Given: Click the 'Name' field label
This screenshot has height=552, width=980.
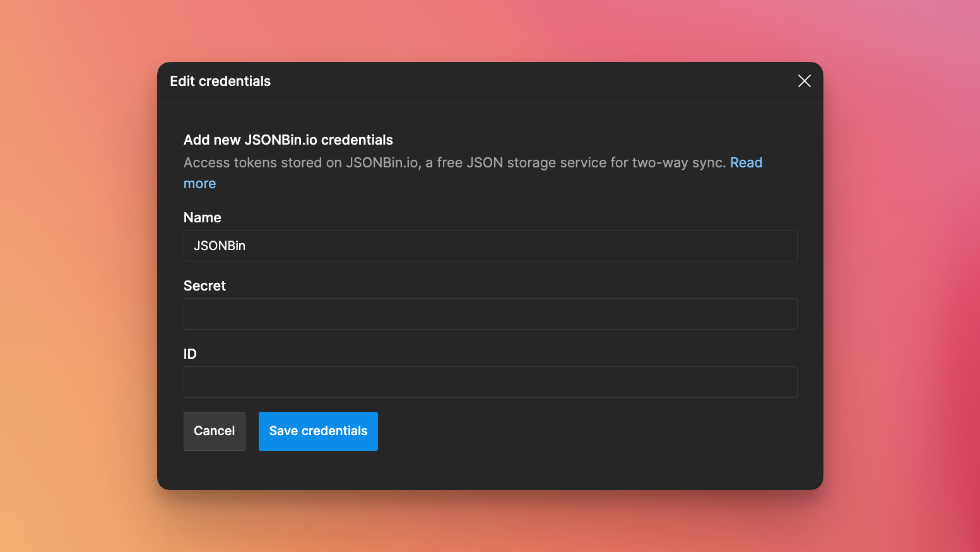Looking at the screenshot, I should point(203,217).
